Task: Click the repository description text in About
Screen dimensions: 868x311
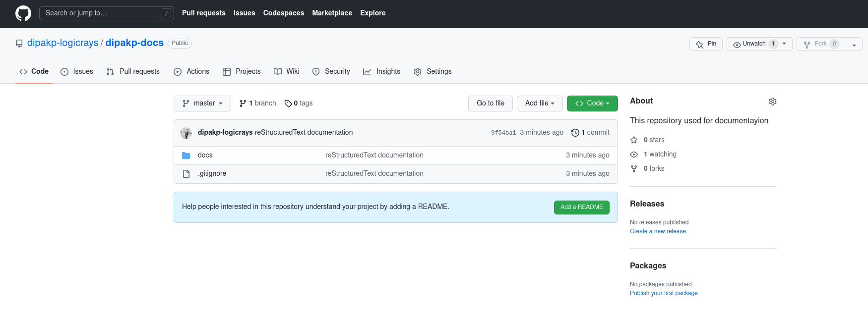Action: click(x=699, y=121)
